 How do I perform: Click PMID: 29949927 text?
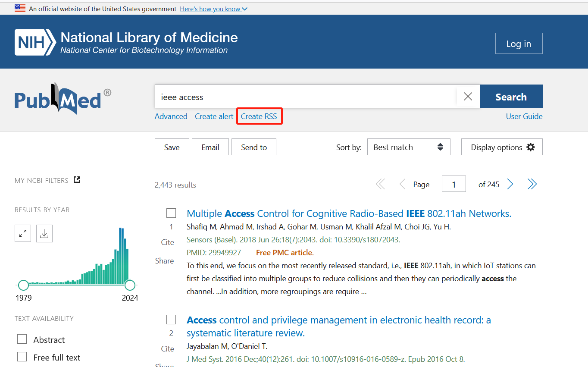tap(214, 253)
